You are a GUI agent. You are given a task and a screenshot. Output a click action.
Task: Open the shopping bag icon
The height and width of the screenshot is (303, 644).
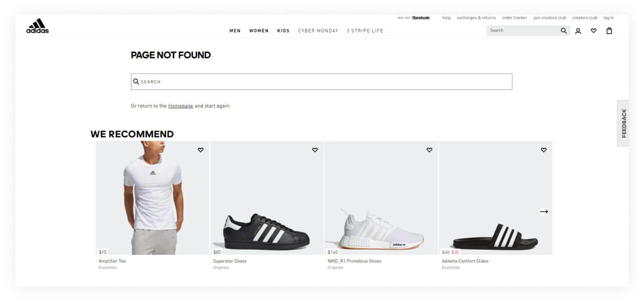click(x=609, y=31)
